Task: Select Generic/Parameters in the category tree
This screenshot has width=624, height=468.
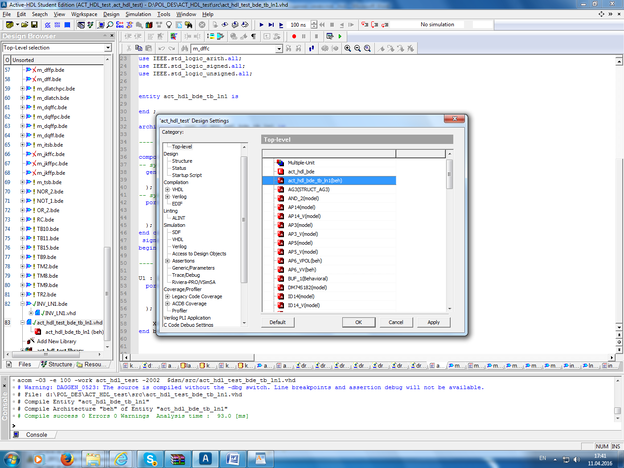Action: [195, 268]
